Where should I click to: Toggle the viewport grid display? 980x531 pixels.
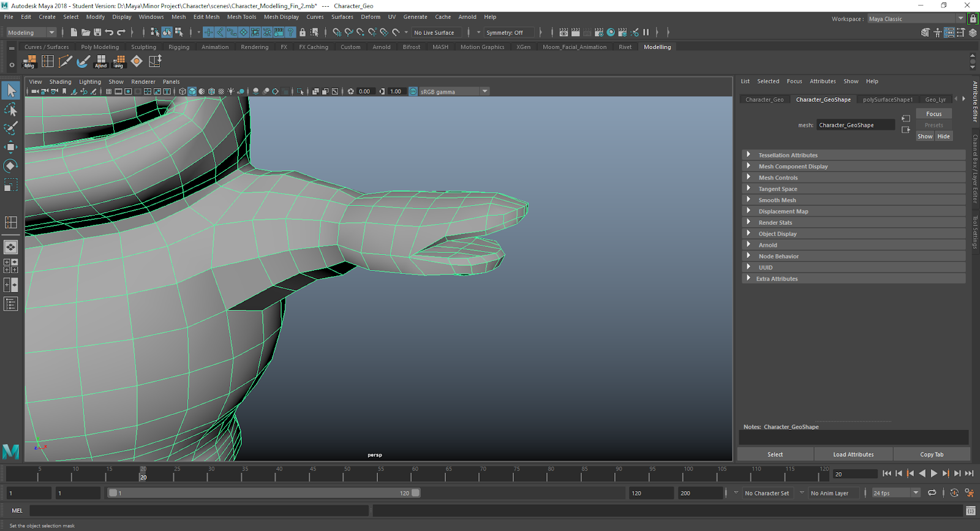108,91
